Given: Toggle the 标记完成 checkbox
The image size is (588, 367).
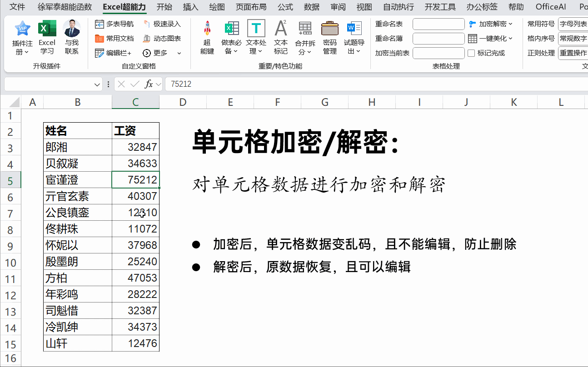Looking at the screenshot, I should [x=471, y=53].
